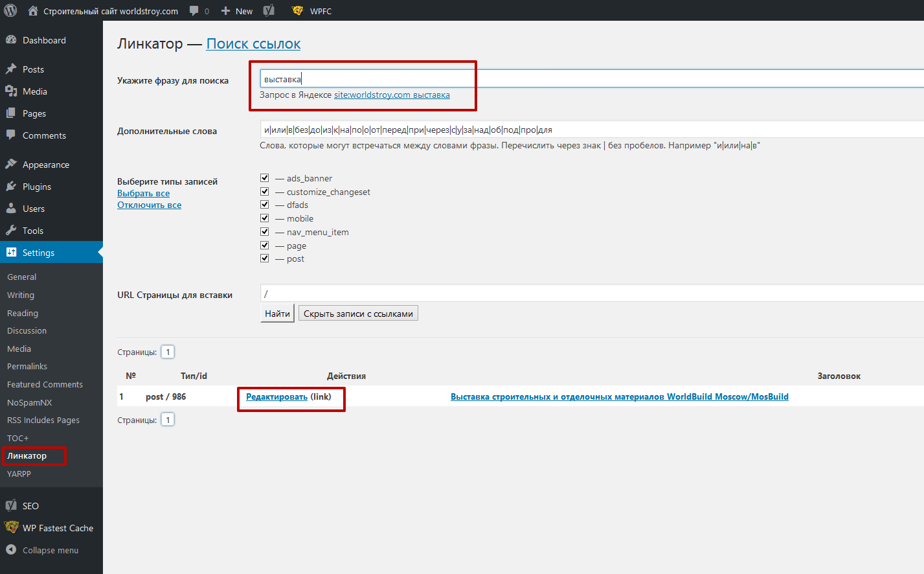The height and width of the screenshot is (574, 924).
Task: Open WPFC menu in admin bar
Action: point(311,11)
